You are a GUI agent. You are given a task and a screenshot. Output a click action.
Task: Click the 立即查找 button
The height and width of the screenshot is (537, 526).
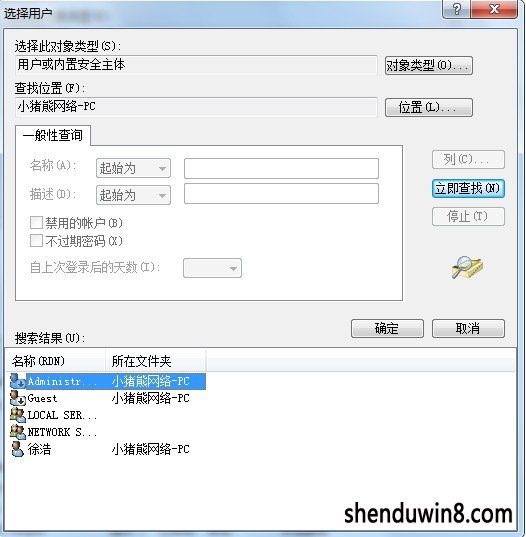tap(468, 188)
